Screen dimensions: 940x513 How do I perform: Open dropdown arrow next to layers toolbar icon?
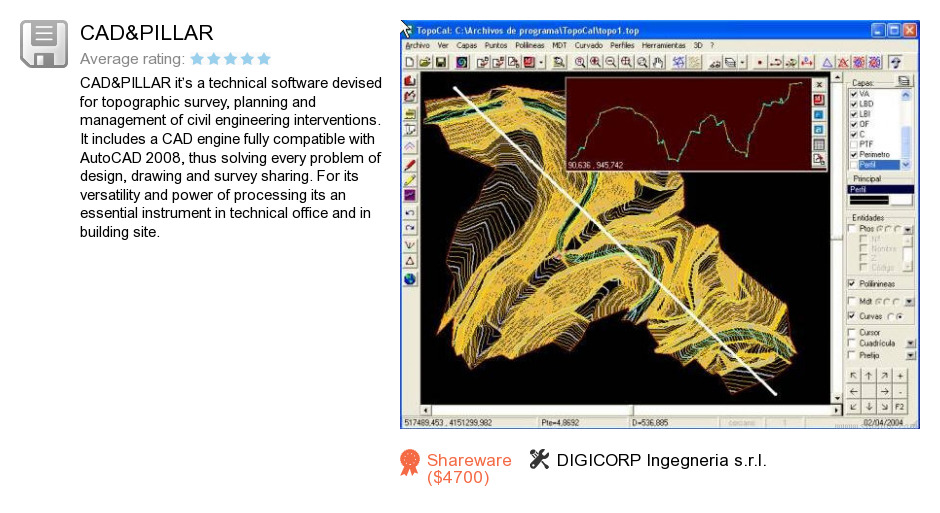click(x=742, y=62)
